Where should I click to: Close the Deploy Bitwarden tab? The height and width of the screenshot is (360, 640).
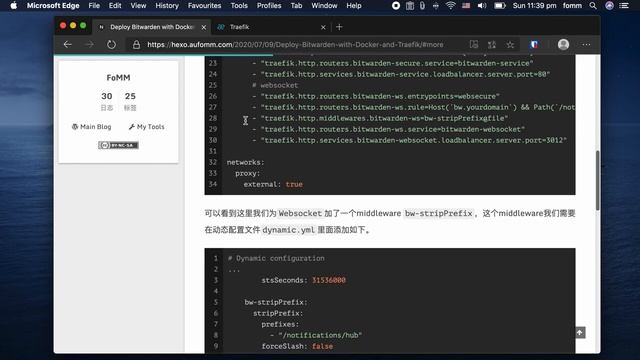[204, 27]
